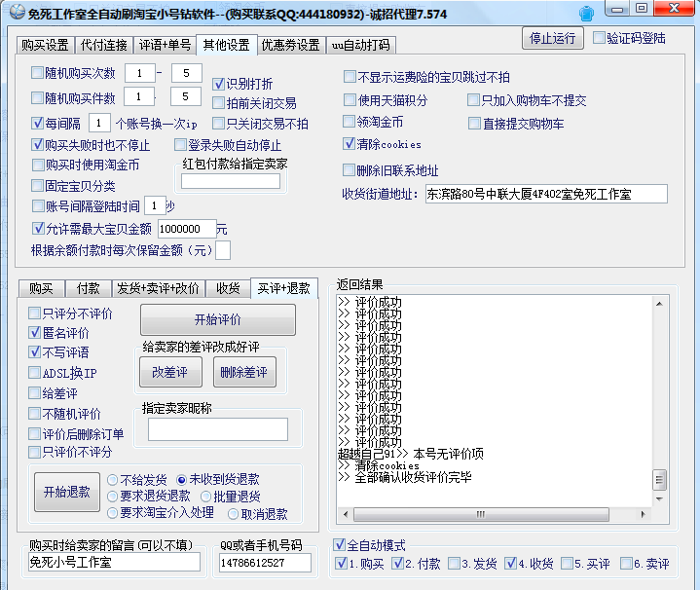Click the 收货街道地址 input field
The image size is (700, 590).
tap(546, 194)
